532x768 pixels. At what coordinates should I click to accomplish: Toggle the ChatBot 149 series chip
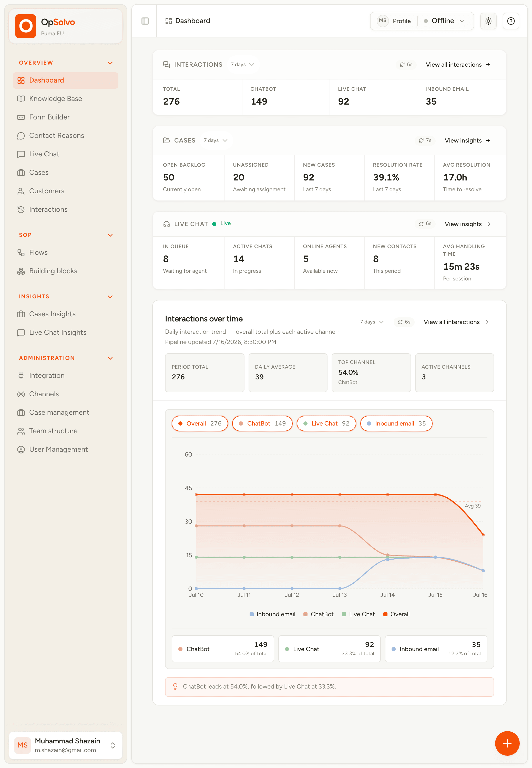pos(262,423)
